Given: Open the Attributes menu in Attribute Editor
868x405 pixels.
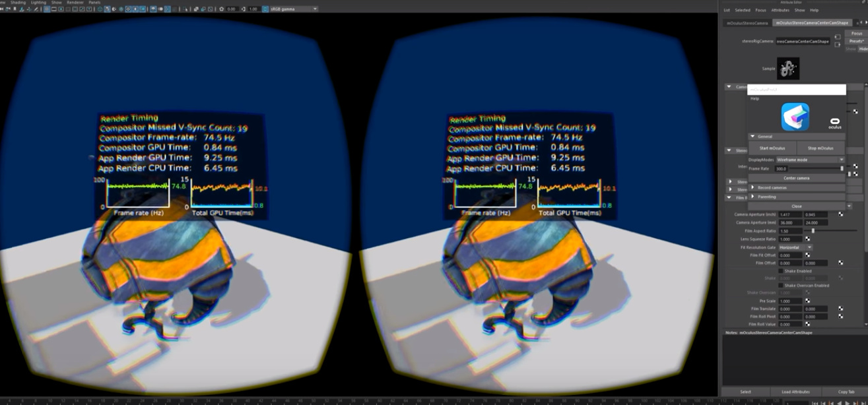Looking at the screenshot, I should click(780, 10).
